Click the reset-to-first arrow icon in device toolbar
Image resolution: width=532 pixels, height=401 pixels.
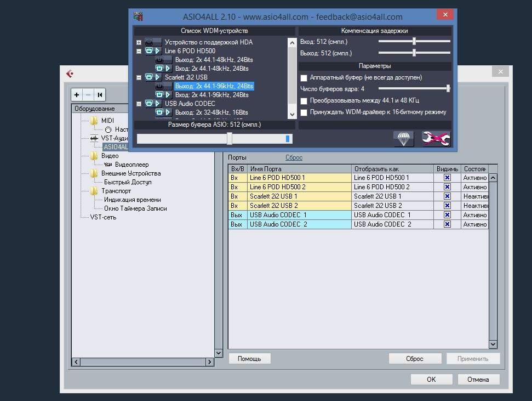click(100, 95)
